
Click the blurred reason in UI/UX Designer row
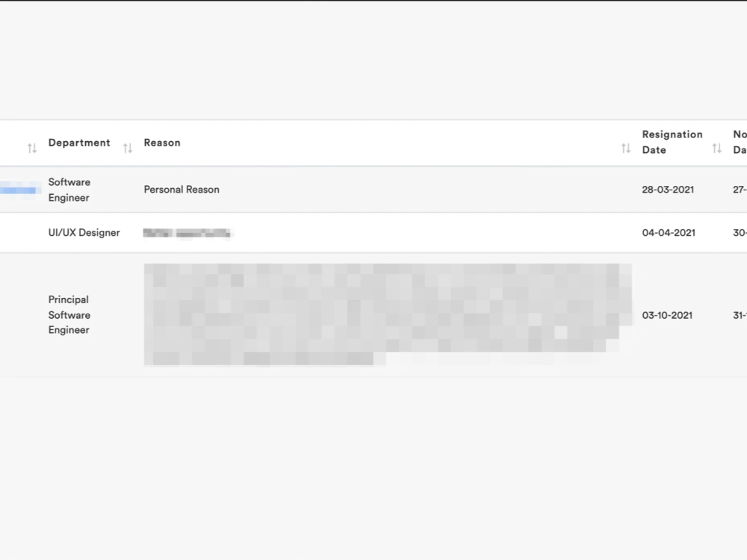pyautogui.click(x=187, y=233)
